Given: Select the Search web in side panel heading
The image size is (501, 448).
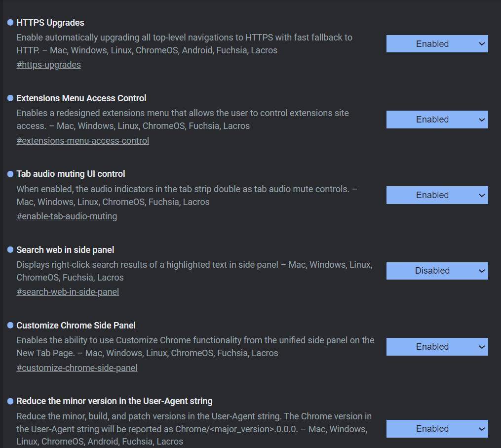Looking at the screenshot, I should (65, 250).
